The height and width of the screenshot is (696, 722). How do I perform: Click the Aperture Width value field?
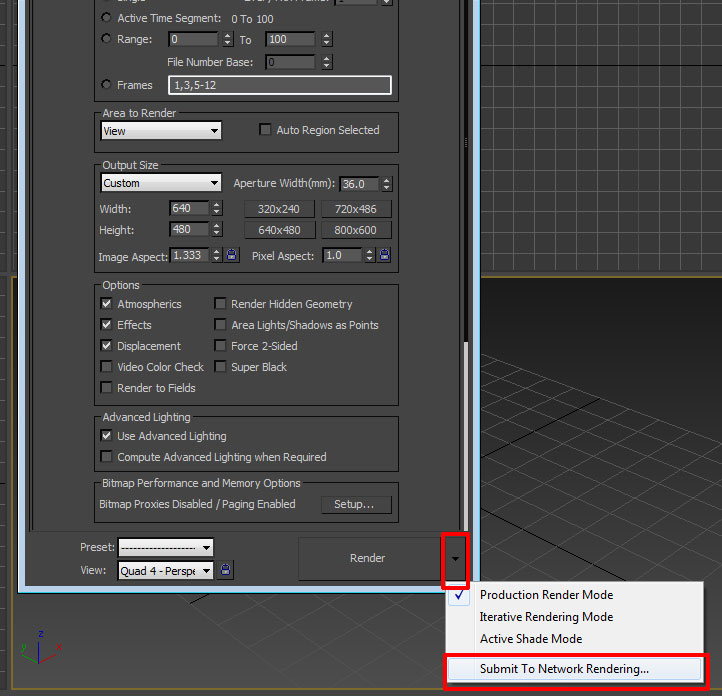[360, 184]
